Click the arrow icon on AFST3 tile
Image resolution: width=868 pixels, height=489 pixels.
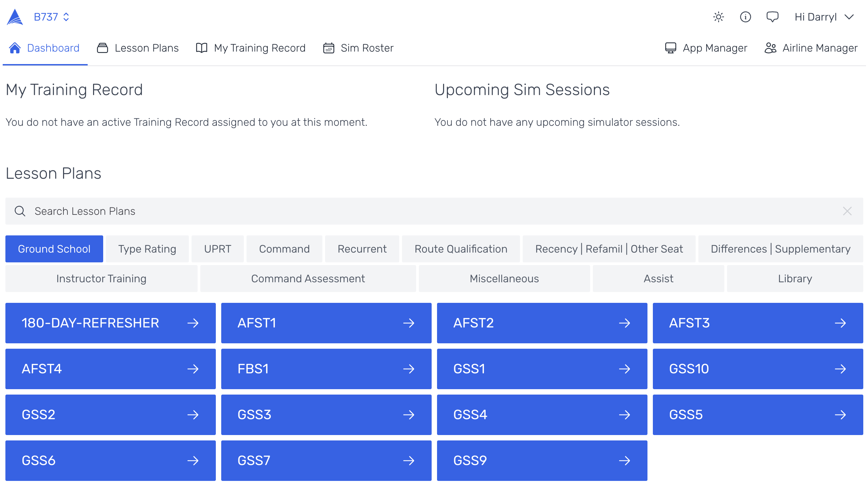(840, 323)
